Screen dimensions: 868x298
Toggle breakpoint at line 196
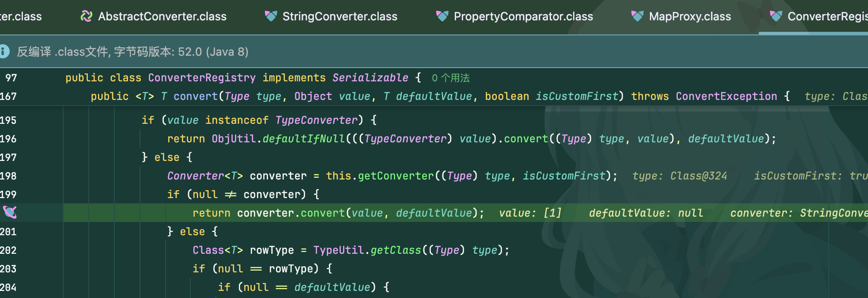pyautogui.click(x=8, y=139)
